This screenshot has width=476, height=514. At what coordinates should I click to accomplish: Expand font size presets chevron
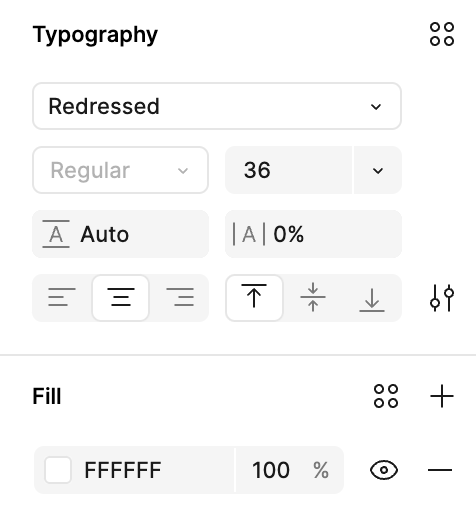point(378,170)
